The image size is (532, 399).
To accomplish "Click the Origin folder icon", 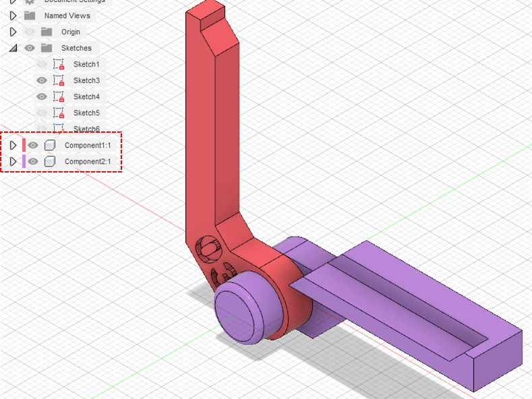I will [47, 32].
